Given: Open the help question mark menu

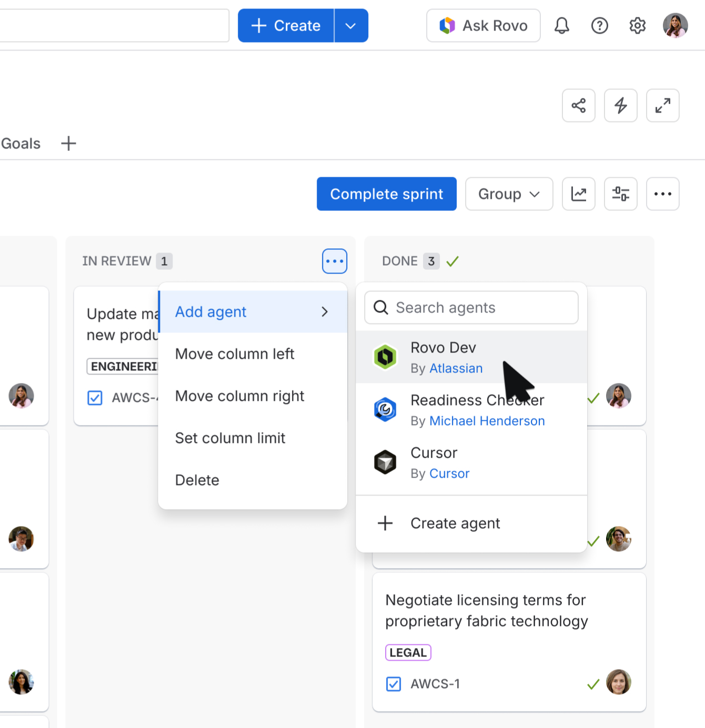Looking at the screenshot, I should click(x=600, y=25).
